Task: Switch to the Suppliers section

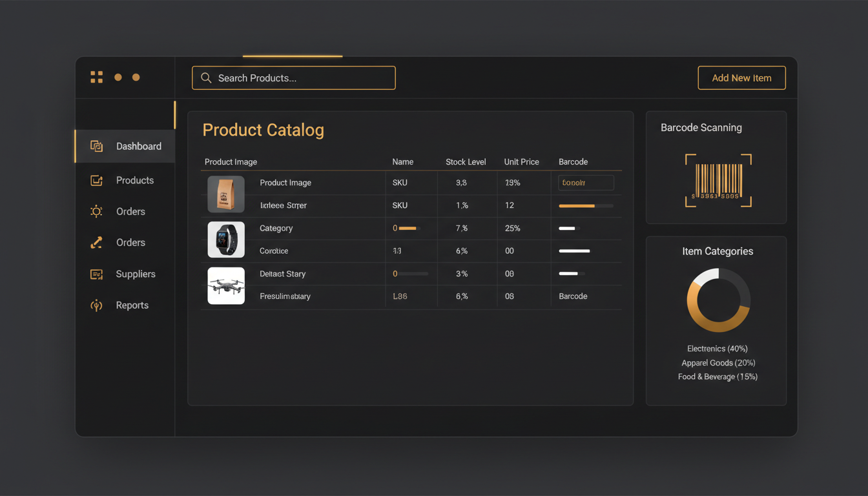Action: coord(136,274)
